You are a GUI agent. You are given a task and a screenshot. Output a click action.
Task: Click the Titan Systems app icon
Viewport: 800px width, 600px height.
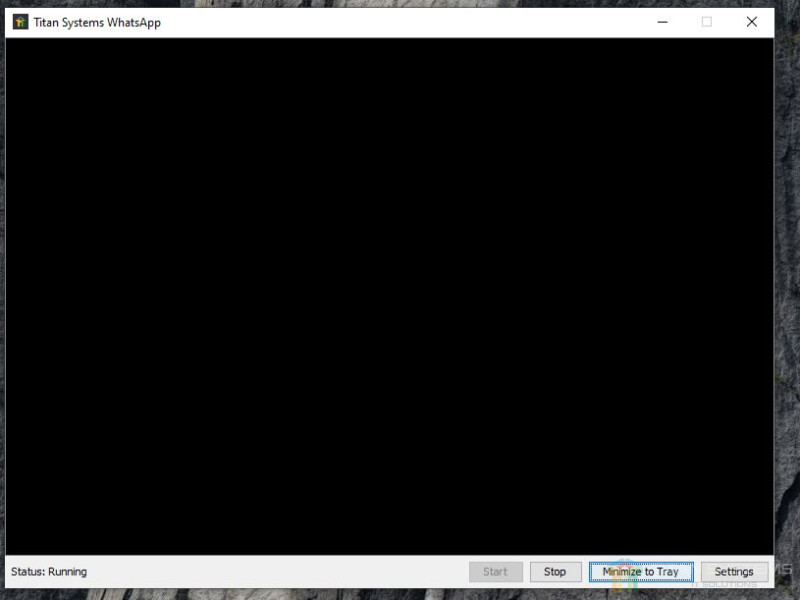click(20, 22)
